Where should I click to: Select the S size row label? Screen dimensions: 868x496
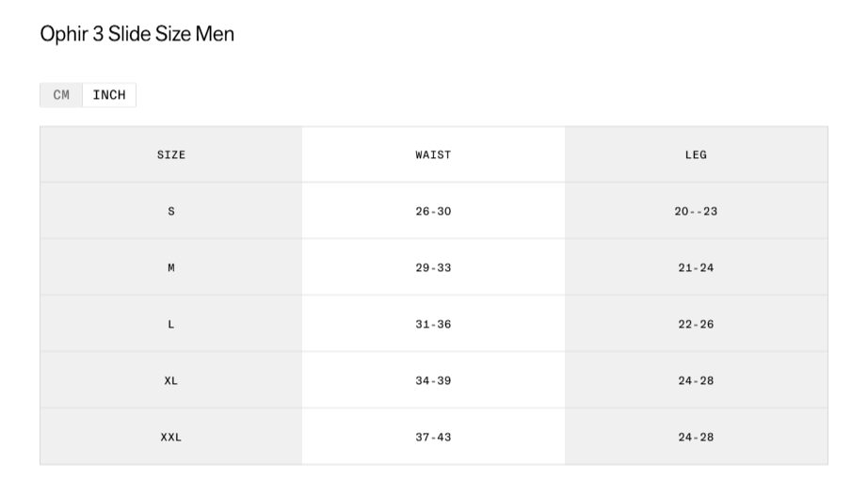(171, 211)
